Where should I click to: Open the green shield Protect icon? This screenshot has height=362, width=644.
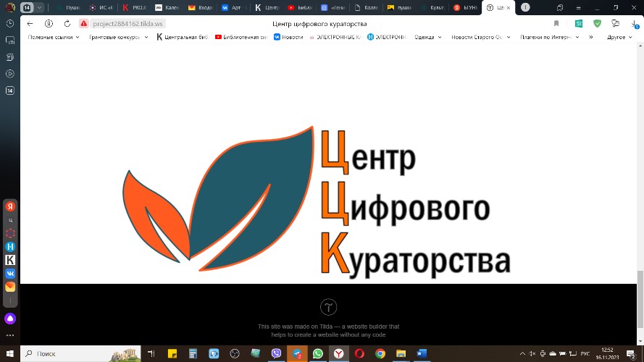coord(597,24)
